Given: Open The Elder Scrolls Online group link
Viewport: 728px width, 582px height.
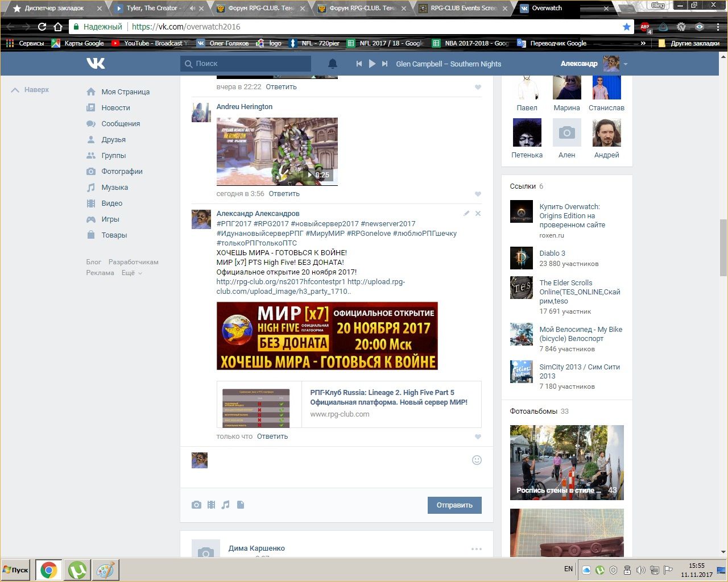Looking at the screenshot, I should (580, 292).
